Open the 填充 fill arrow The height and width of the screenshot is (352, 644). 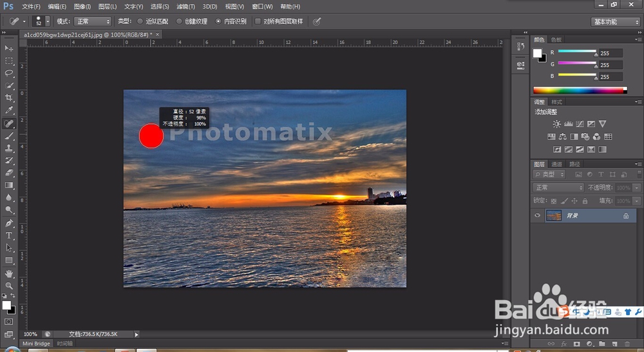click(x=637, y=201)
